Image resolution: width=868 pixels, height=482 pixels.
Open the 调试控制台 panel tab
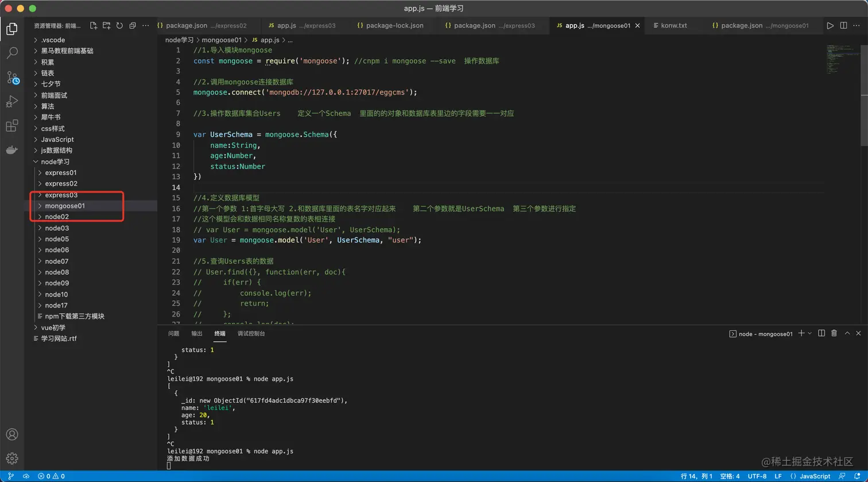(x=251, y=333)
